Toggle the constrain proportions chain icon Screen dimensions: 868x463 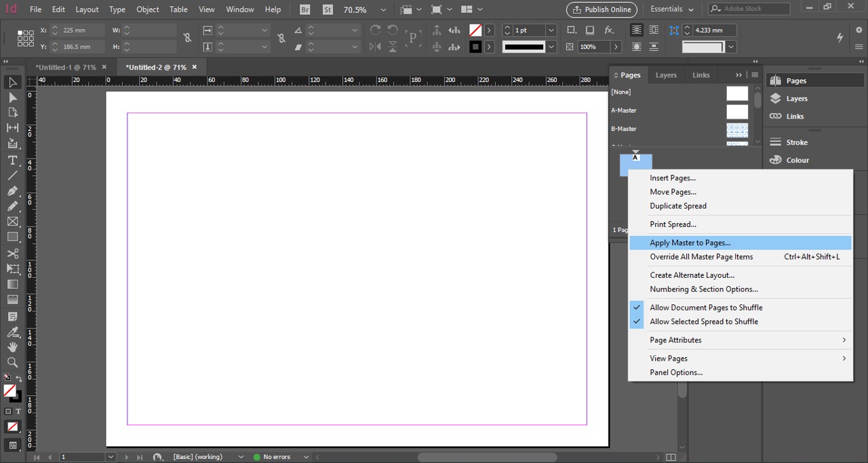(x=187, y=39)
